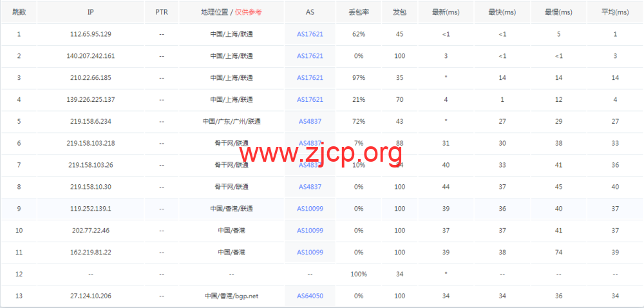Select IP address 139.226.225.137
The width and height of the screenshot is (644, 308).
91,99
